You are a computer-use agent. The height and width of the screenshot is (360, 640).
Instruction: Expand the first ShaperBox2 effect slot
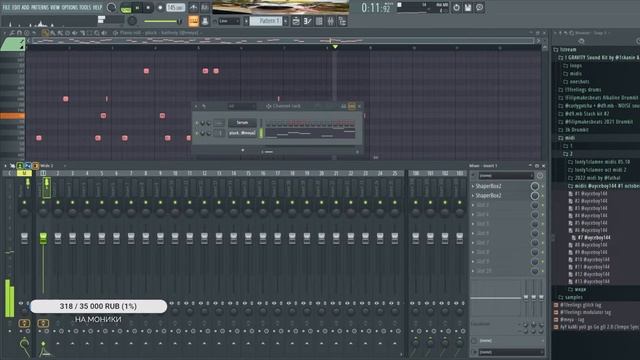(x=473, y=186)
